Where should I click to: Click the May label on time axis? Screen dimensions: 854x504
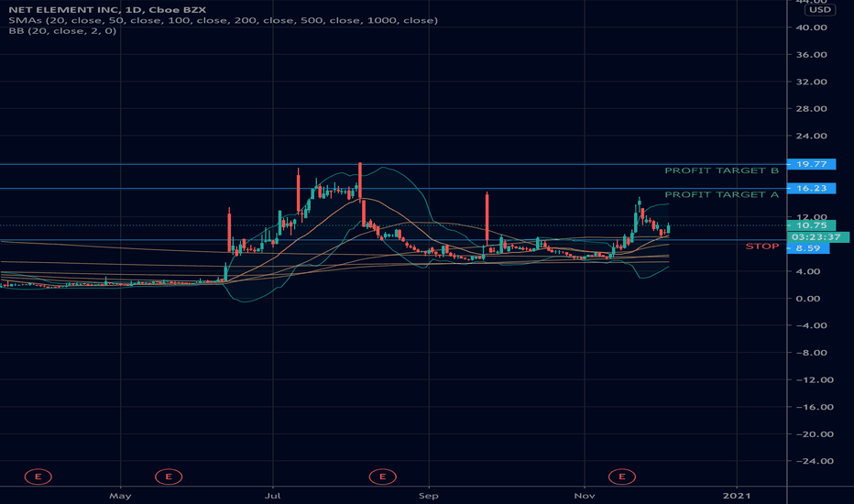click(120, 496)
